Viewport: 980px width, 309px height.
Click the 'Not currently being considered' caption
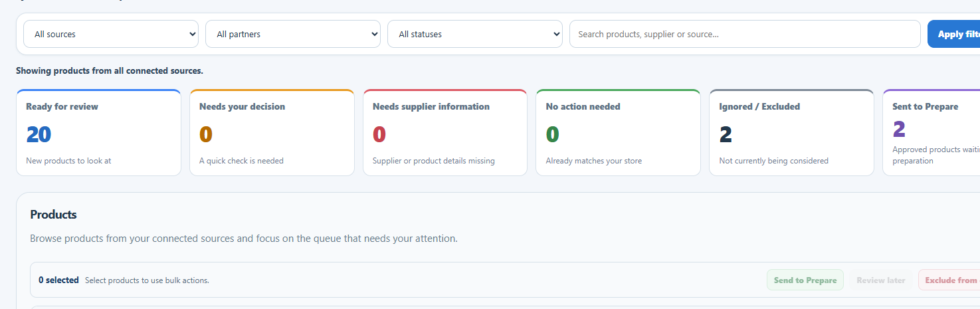tap(774, 161)
